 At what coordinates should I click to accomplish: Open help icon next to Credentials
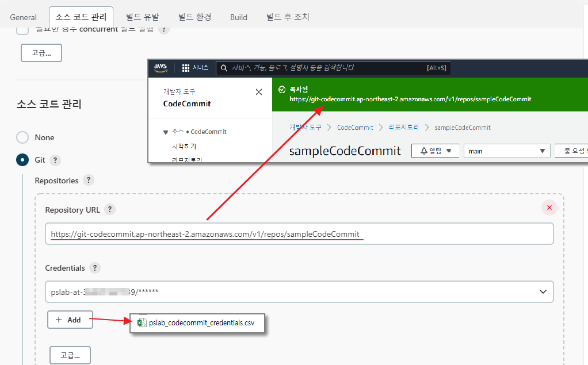point(95,268)
